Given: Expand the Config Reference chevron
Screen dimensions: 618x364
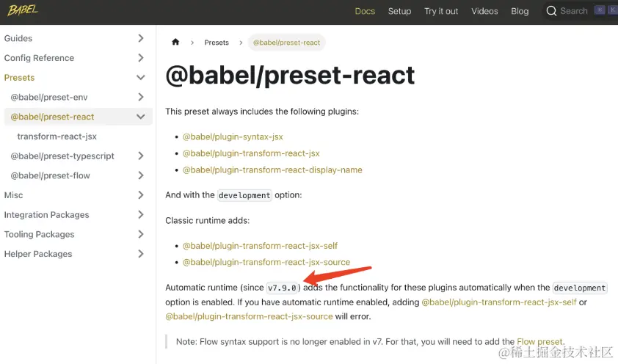Looking at the screenshot, I should pyautogui.click(x=141, y=58).
